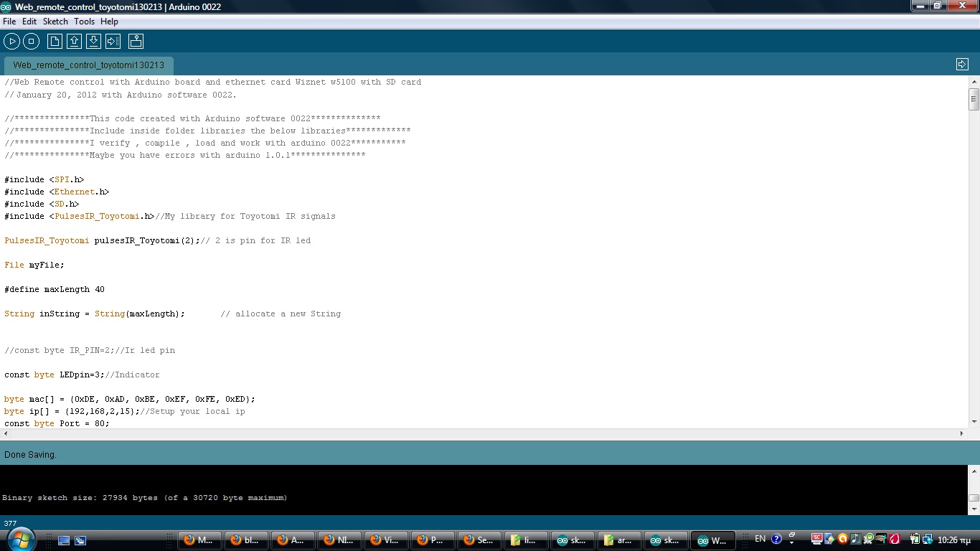Click the Stop toolbar button
The width and height of the screenshot is (980, 551).
tap(31, 41)
